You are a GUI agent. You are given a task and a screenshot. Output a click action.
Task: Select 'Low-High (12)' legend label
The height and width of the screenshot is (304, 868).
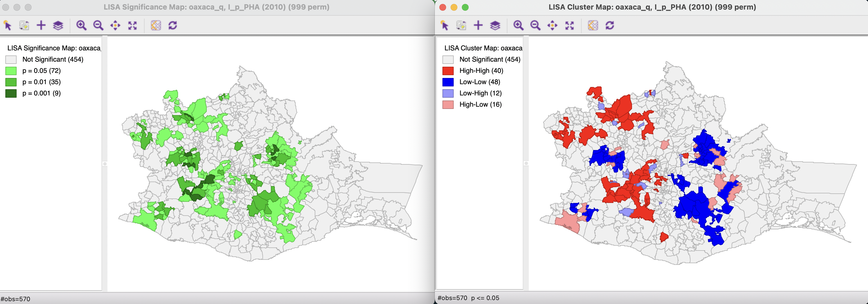click(480, 93)
